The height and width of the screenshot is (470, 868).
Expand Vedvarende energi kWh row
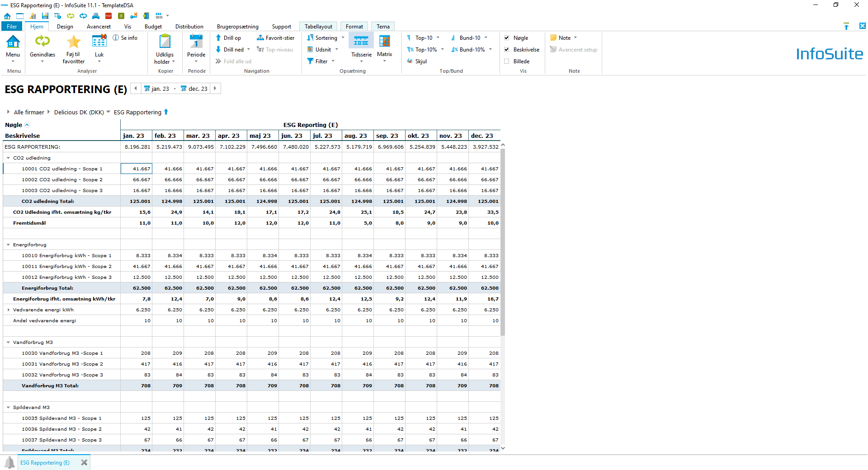click(x=8, y=310)
